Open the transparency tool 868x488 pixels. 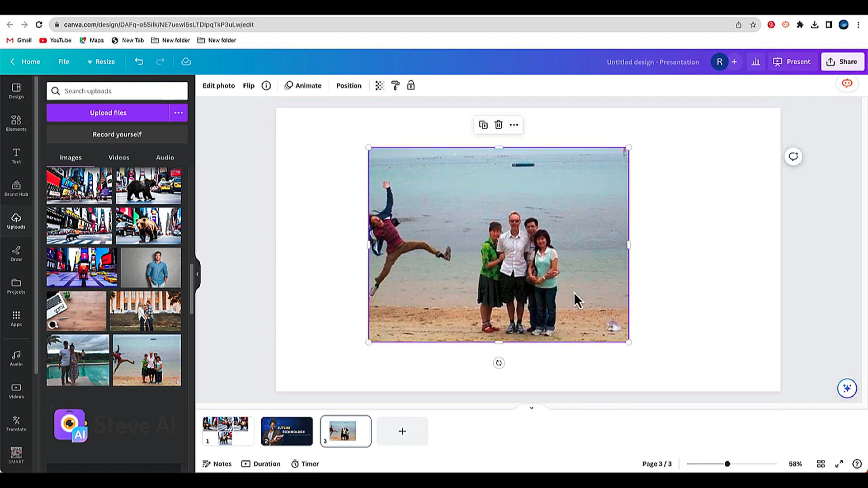380,85
